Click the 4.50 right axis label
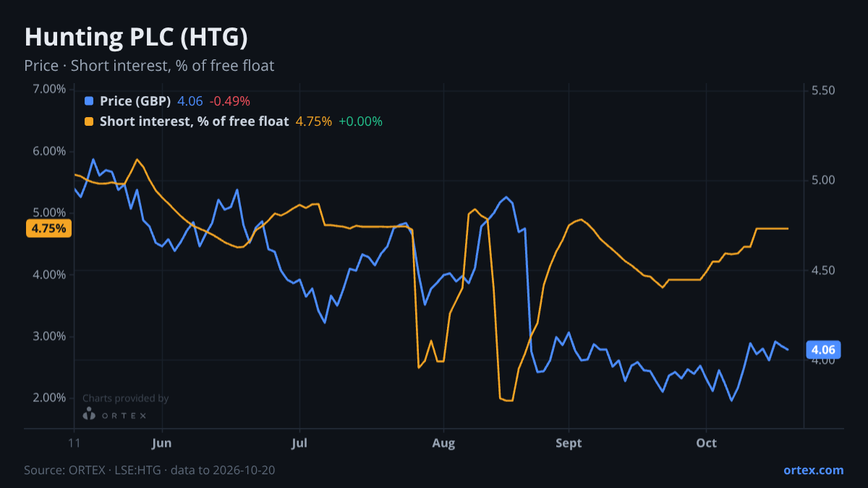Image resolution: width=868 pixels, height=488 pixels. click(824, 270)
